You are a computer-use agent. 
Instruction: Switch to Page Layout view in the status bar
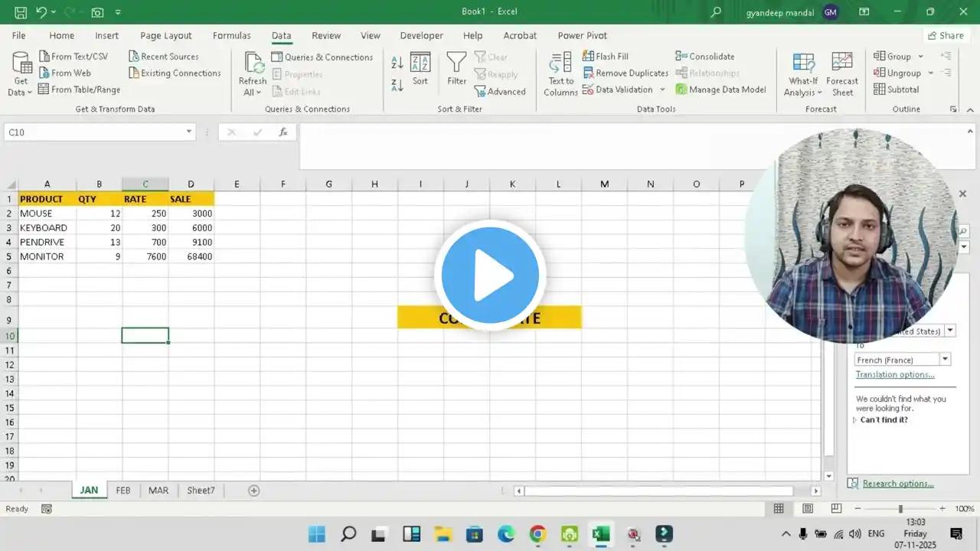[x=808, y=509]
